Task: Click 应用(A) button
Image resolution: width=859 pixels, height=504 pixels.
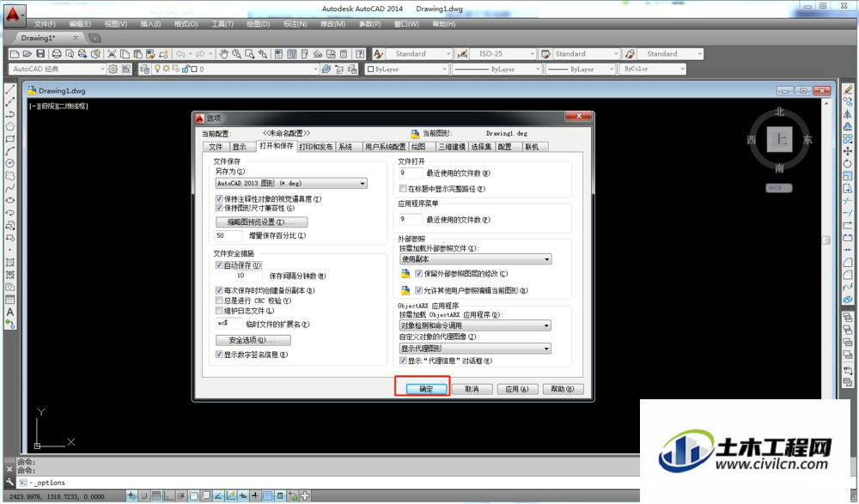Action: point(517,389)
